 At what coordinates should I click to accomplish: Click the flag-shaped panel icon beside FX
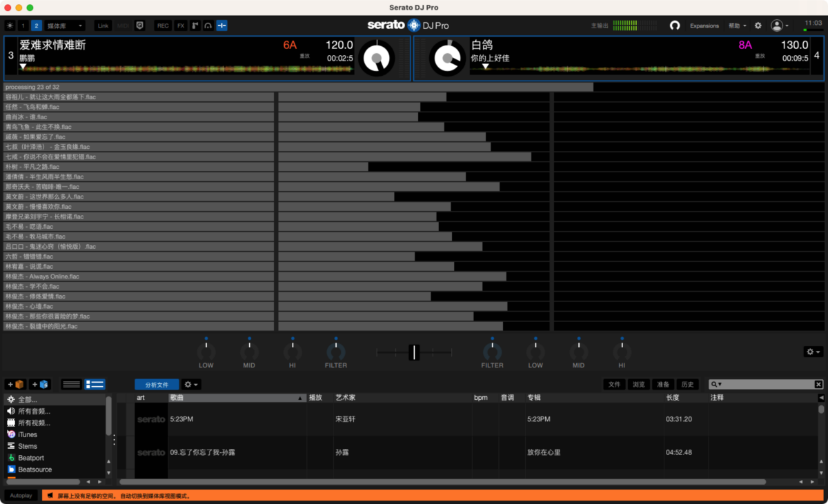(x=195, y=26)
